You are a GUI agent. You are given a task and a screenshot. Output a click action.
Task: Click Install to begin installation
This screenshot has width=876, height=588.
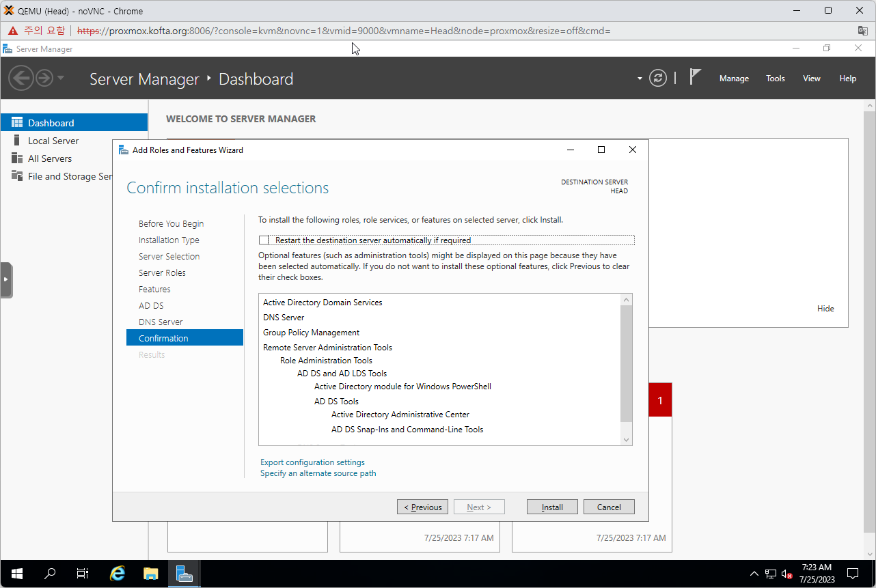[x=551, y=507]
